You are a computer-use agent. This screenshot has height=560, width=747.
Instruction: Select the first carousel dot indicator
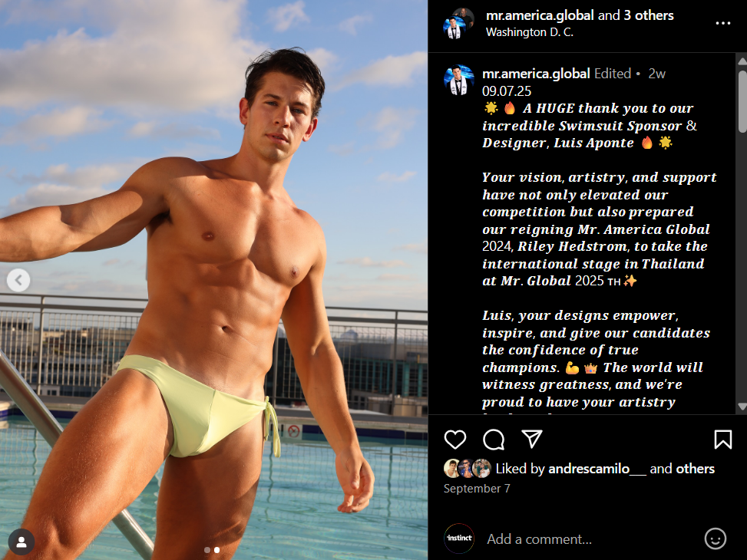207,550
